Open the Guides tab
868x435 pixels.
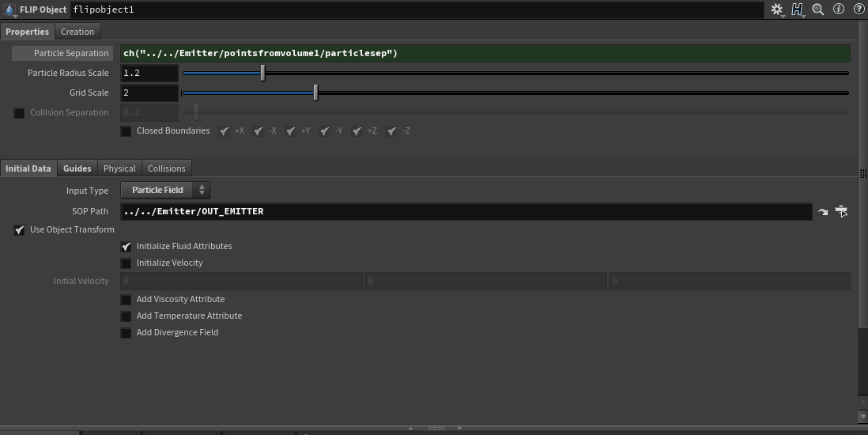pyautogui.click(x=77, y=168)
